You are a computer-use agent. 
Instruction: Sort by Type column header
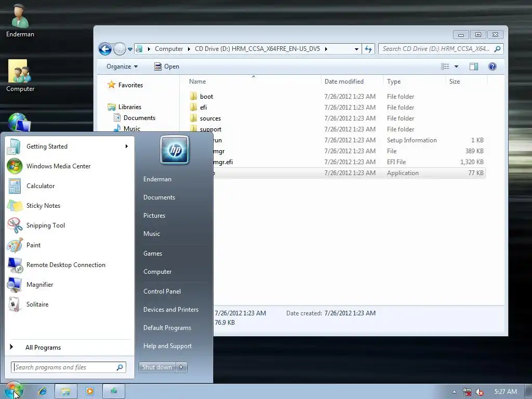(x=415, y=82)
